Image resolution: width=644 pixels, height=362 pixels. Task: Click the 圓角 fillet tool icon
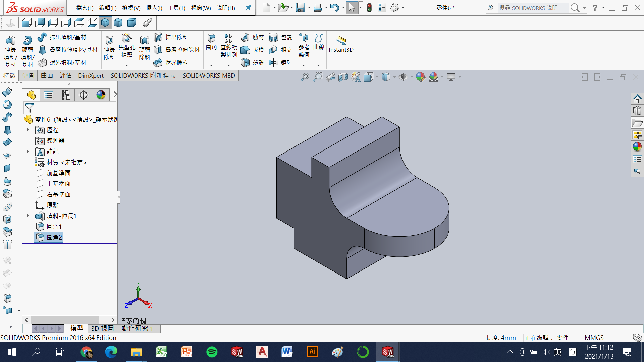click(211, 38)
